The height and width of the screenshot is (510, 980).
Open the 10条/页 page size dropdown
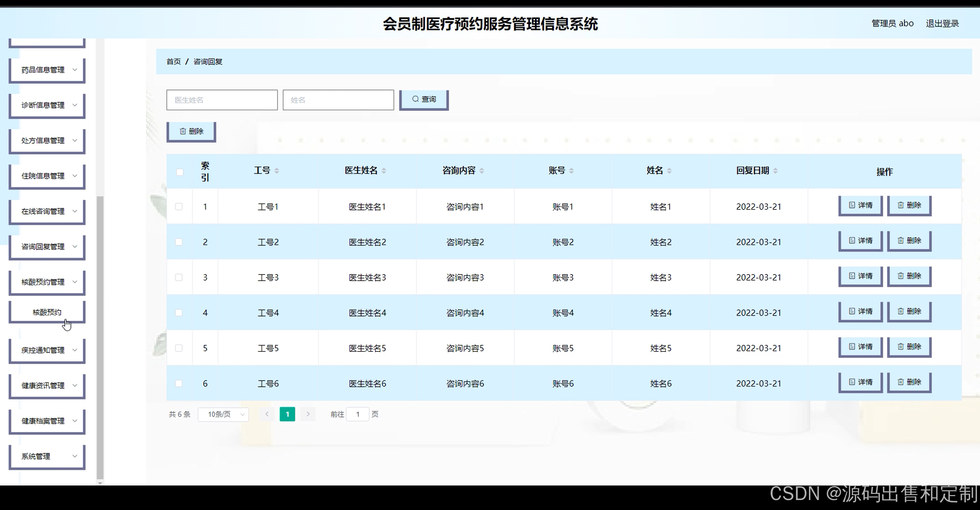click(223, 414)
